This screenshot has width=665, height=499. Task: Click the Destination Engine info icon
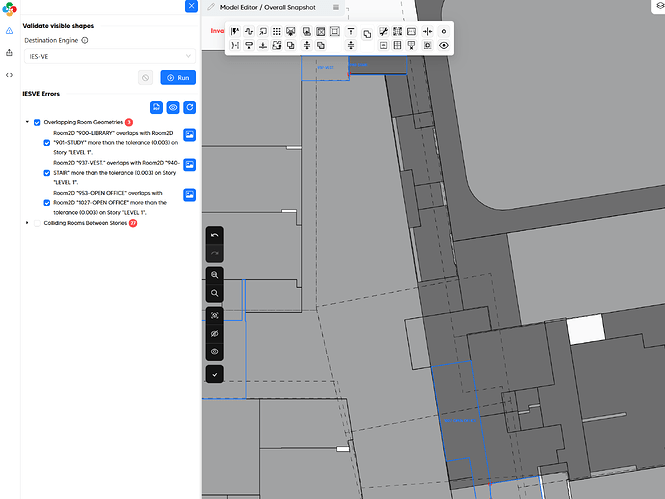click(x=84, y=41)
